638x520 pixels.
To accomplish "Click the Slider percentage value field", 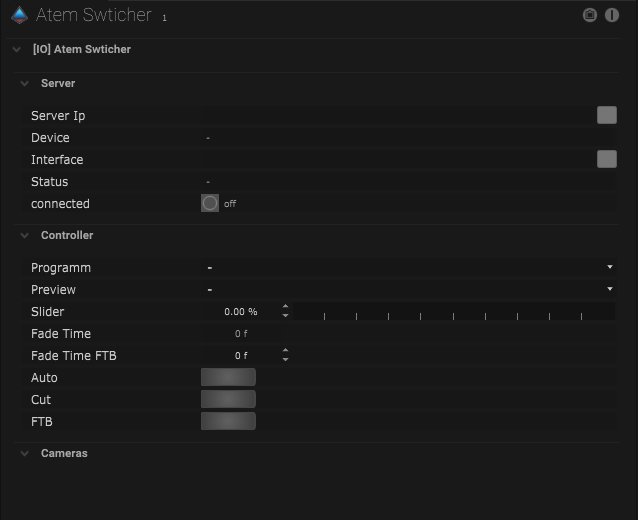I will [x=240, y=312].
